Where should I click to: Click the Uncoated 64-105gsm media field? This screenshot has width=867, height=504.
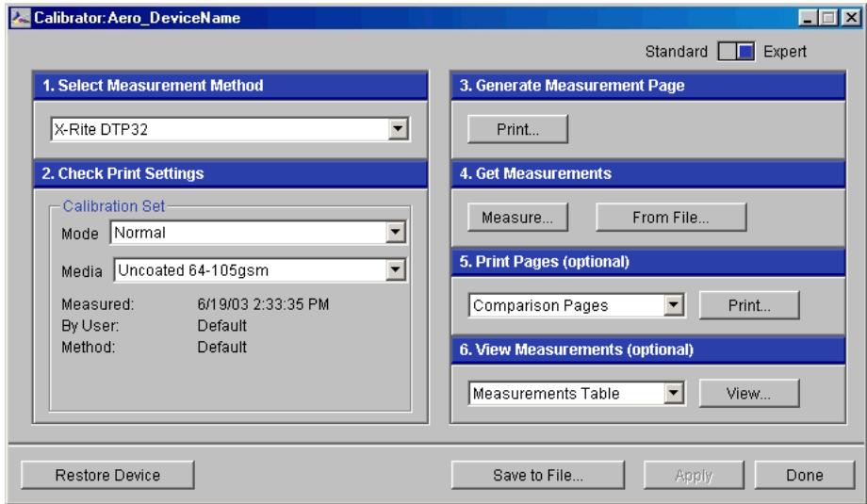coord(260,270)
